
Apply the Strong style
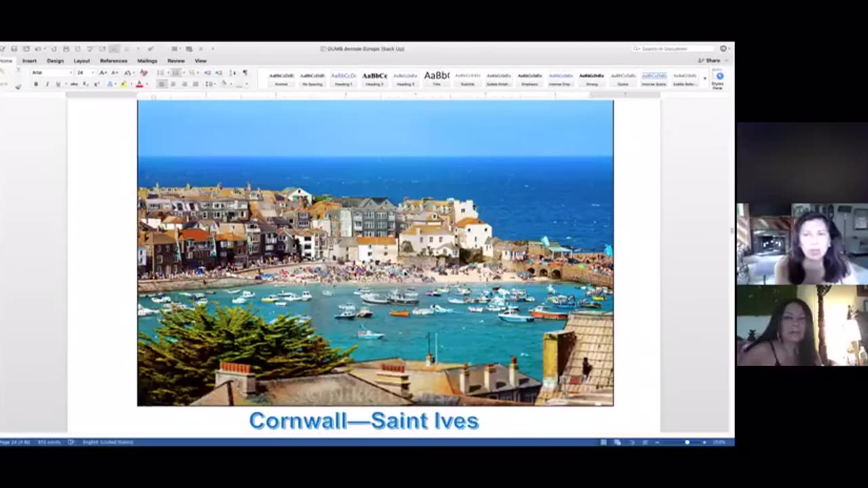coord(592,79)
